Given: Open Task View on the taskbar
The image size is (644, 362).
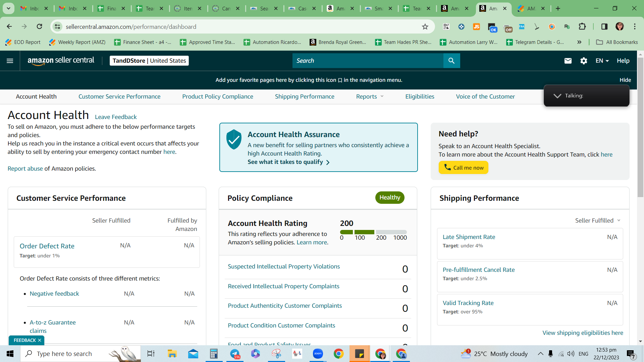Looking at the screenshot, I should [x=151, y=354].
